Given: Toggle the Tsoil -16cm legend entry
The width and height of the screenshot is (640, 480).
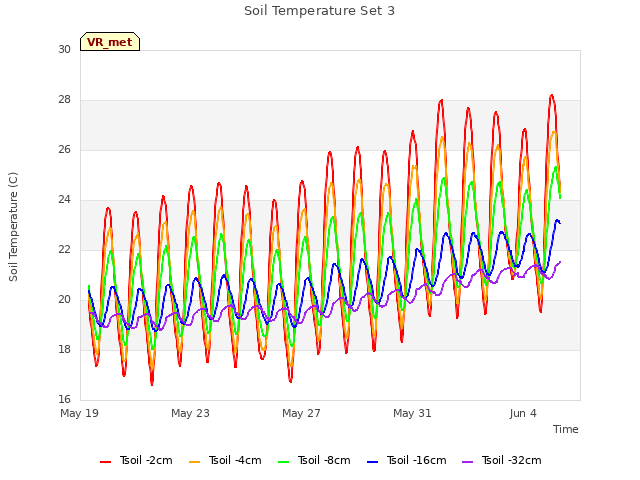Looking at the screenshot, I should [x=407, y=460].
